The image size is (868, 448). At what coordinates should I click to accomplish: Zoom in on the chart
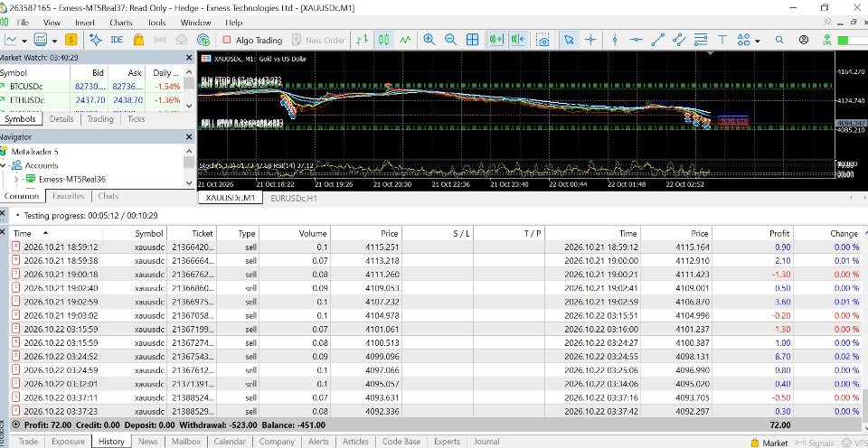[x=429, y=40]
